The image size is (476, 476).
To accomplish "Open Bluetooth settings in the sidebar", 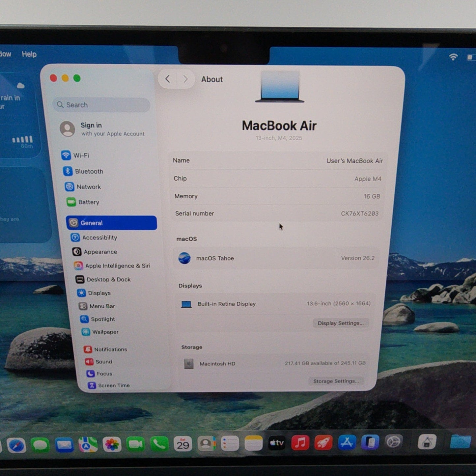I will click(83, 171).
